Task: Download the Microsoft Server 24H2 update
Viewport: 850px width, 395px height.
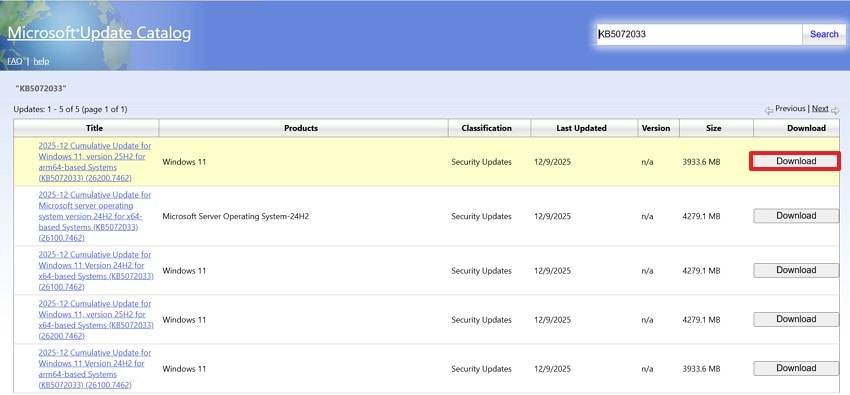Action: click(x=796, y=216)
